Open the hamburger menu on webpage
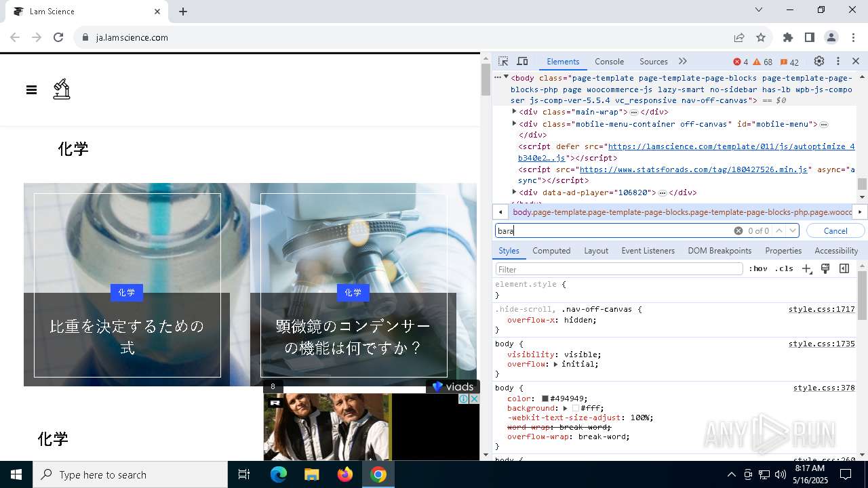The width and height of the screenshot is (868, 488). click(x=31, y=89)
